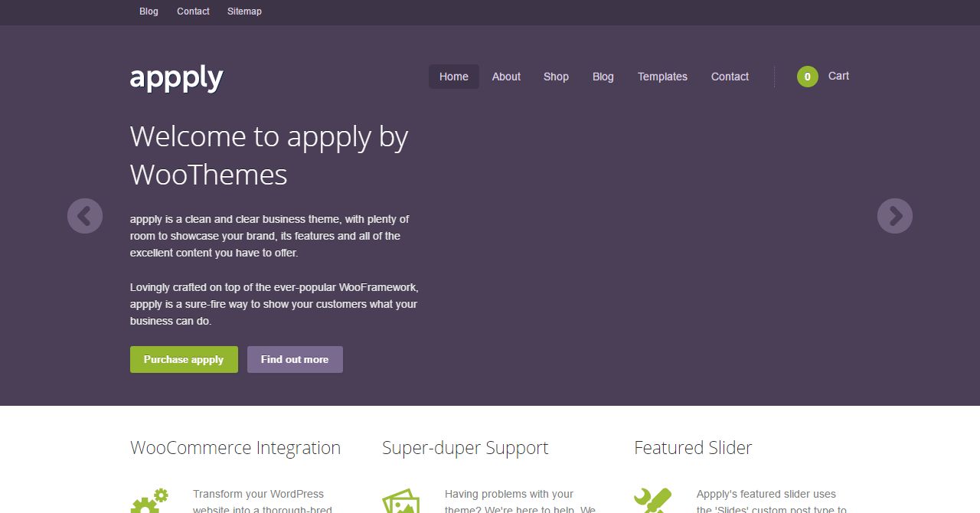Click the green cart count badge

coord(808,77)
